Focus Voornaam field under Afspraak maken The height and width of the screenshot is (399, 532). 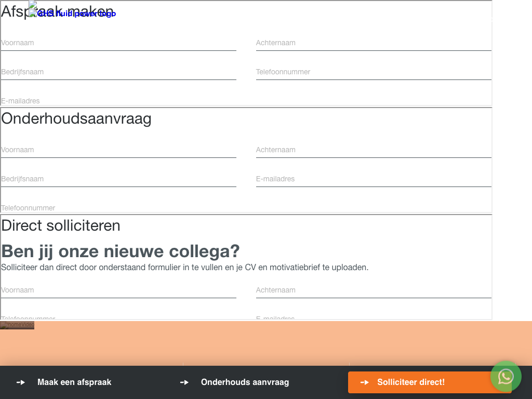point(118,43)
